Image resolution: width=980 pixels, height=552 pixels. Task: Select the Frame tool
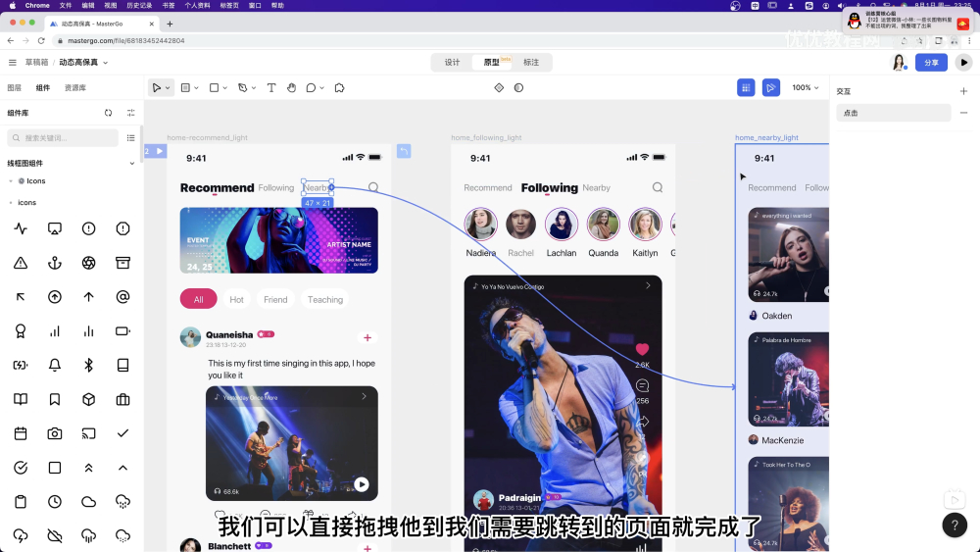tap(185, 88)
